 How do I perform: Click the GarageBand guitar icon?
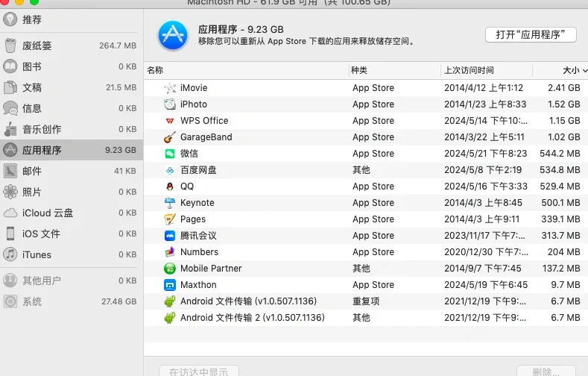pos(170,137)
